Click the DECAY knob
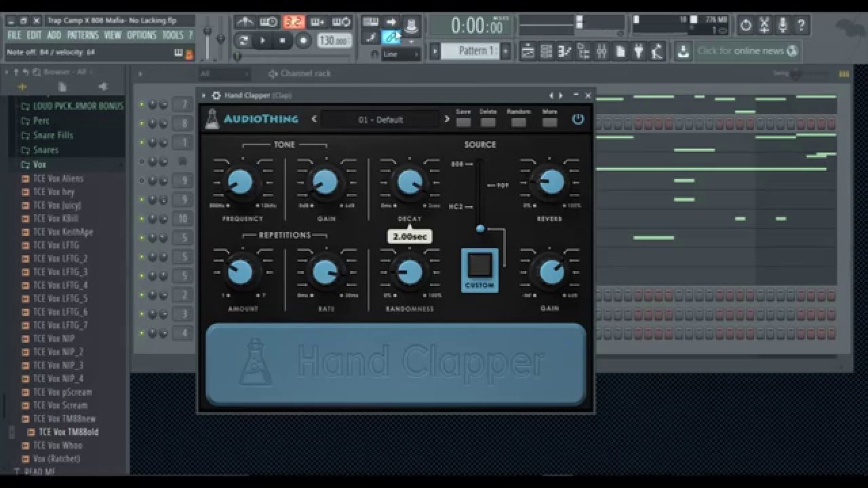 click(409, 182)
